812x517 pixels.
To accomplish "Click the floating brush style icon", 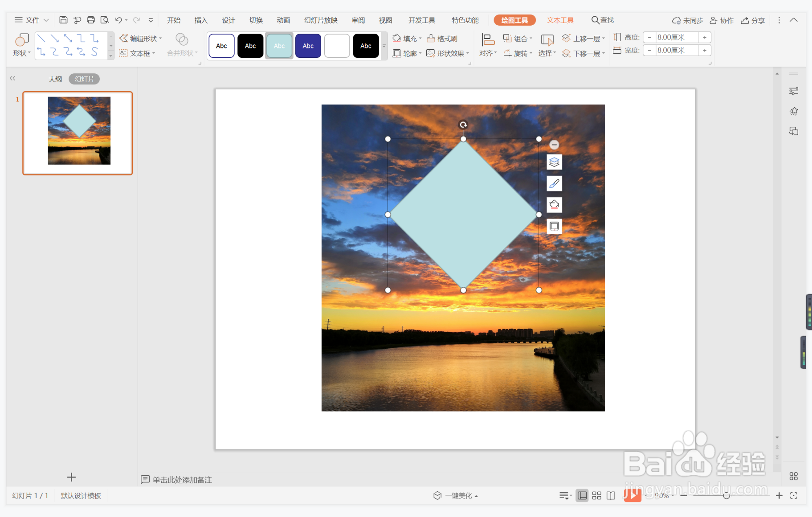I will 554,183.
